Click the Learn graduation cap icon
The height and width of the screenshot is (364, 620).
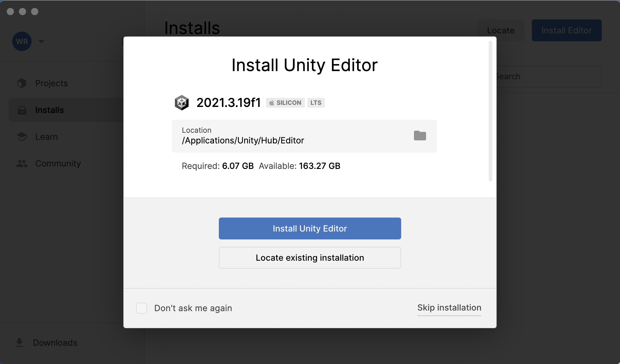(22, 137)
